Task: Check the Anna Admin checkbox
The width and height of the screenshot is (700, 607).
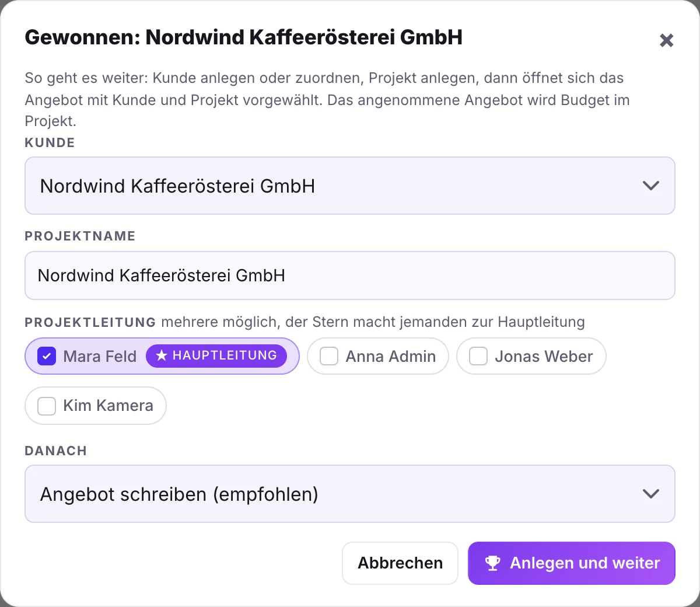Action: (329, 356)
